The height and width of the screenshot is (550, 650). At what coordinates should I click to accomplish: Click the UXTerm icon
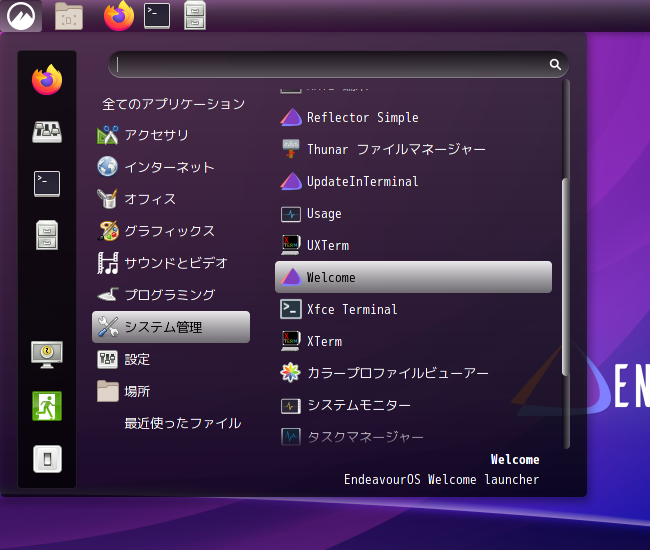291,245
